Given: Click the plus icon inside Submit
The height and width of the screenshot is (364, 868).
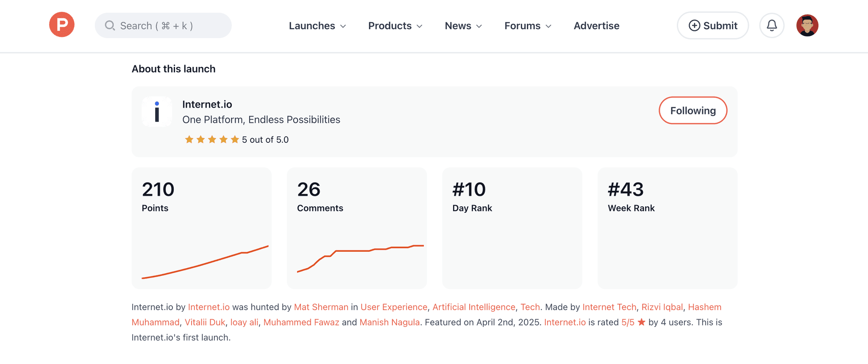Looking at the screenshot, I should click(x=694, y=25).
